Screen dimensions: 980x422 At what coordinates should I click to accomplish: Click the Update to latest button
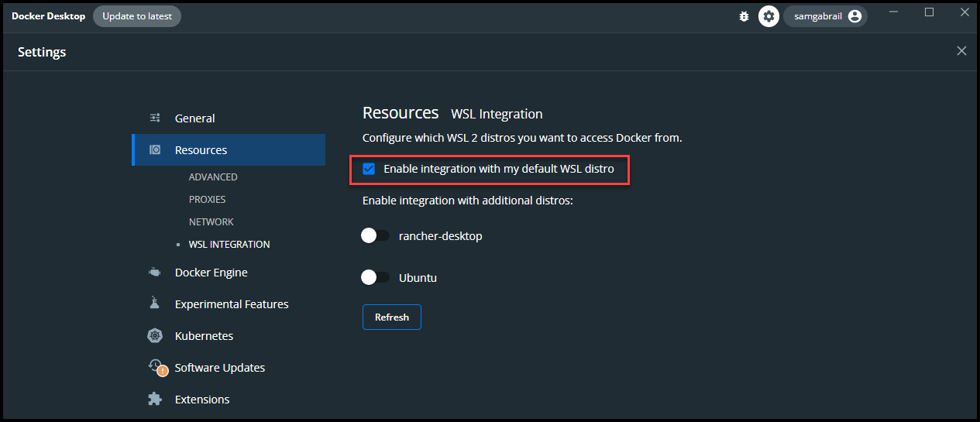(x=137, y=16)
